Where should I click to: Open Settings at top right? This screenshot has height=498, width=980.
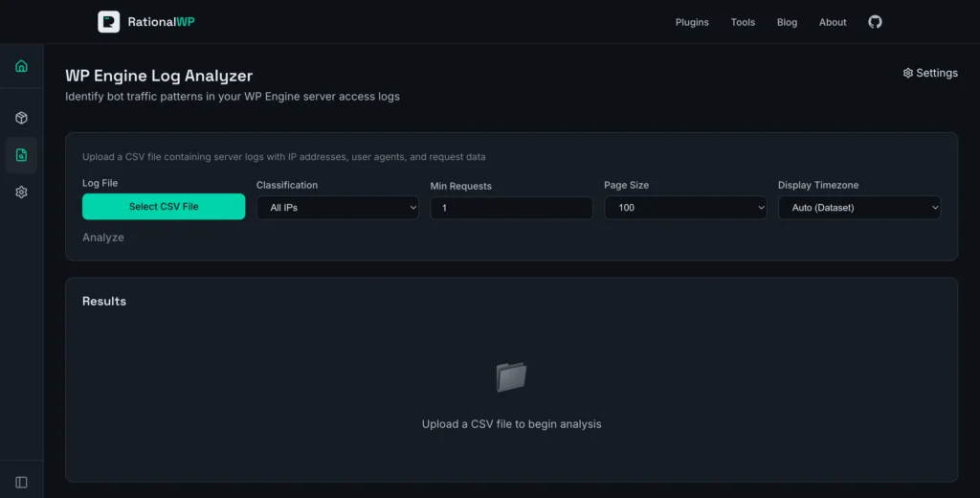(x=930, y=73)
